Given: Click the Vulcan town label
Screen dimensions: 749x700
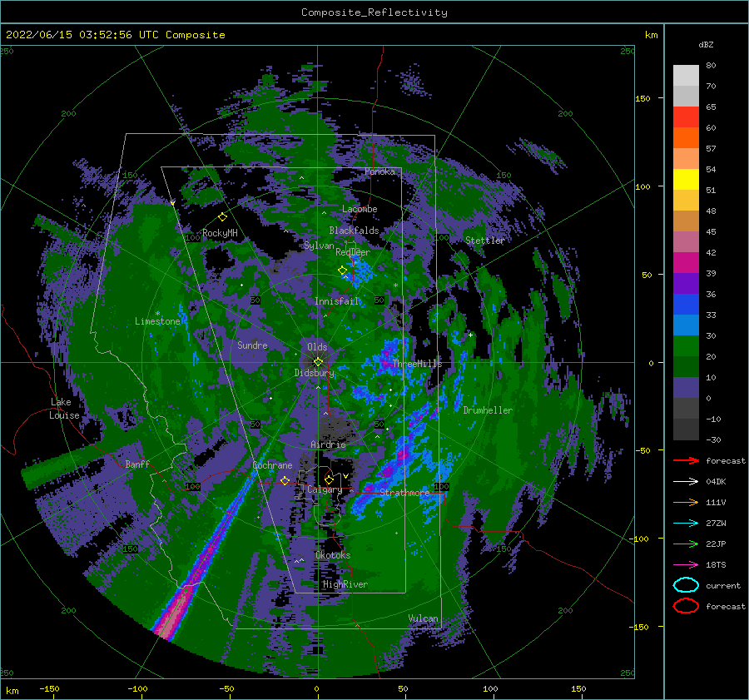Looking at the screenshot, I should coord(424,618).
